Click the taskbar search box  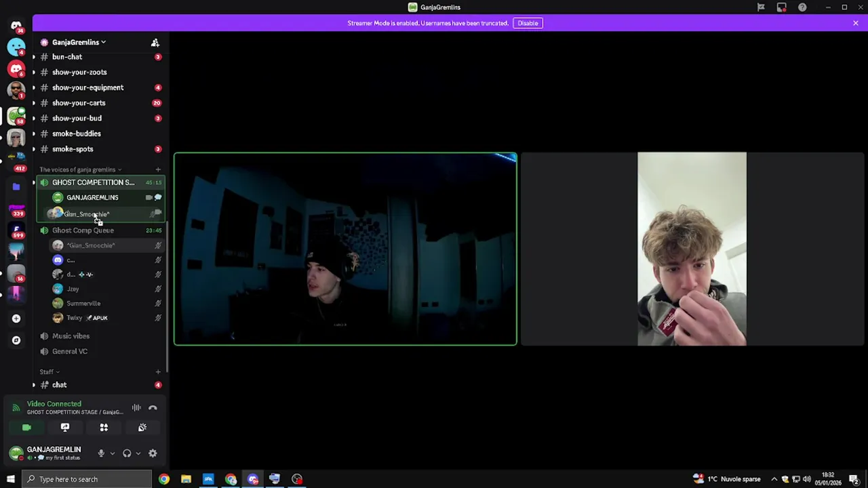(86, 479)
